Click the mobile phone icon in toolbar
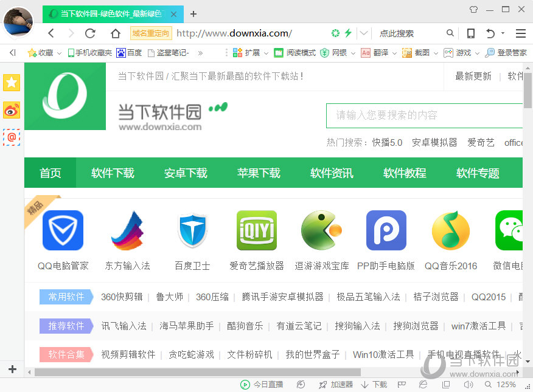The image size is (533, 392). (x=470, y=33)
